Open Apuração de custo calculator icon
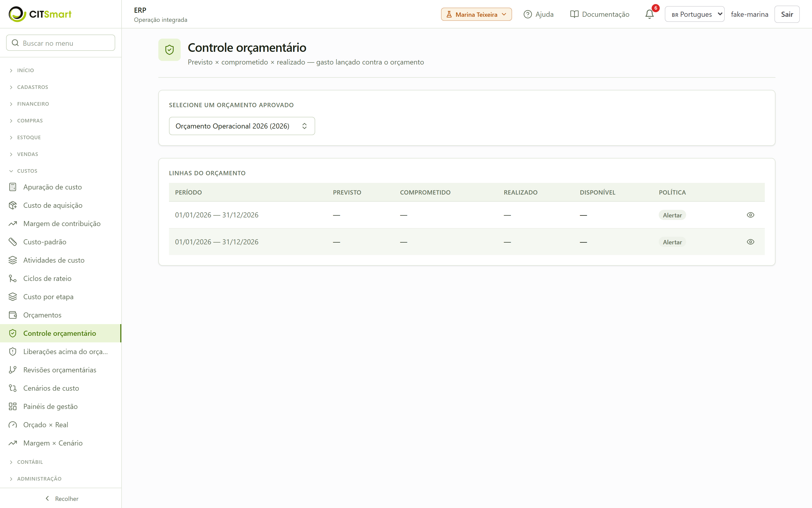This screenshot has width=812, height=508. (13, 187)
